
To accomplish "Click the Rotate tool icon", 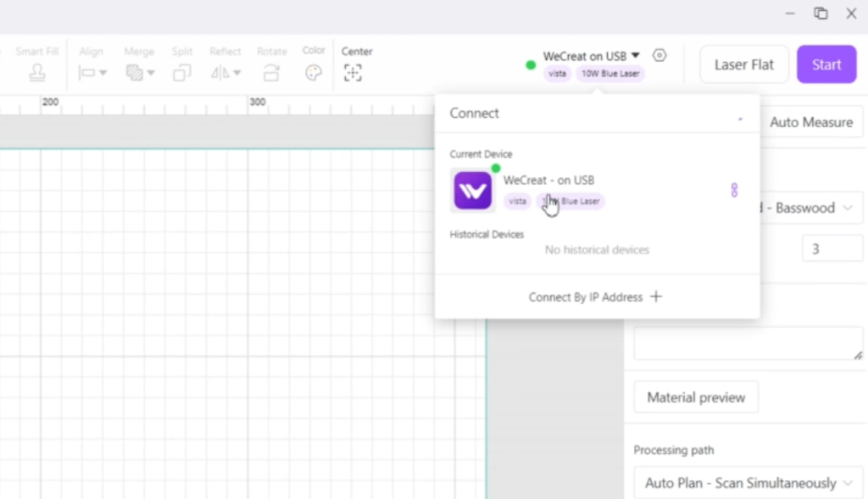I will (x=271, y=73).
